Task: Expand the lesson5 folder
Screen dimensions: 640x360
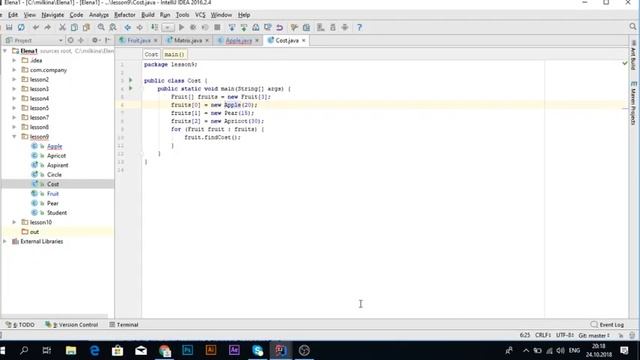Action: [14, 108]
